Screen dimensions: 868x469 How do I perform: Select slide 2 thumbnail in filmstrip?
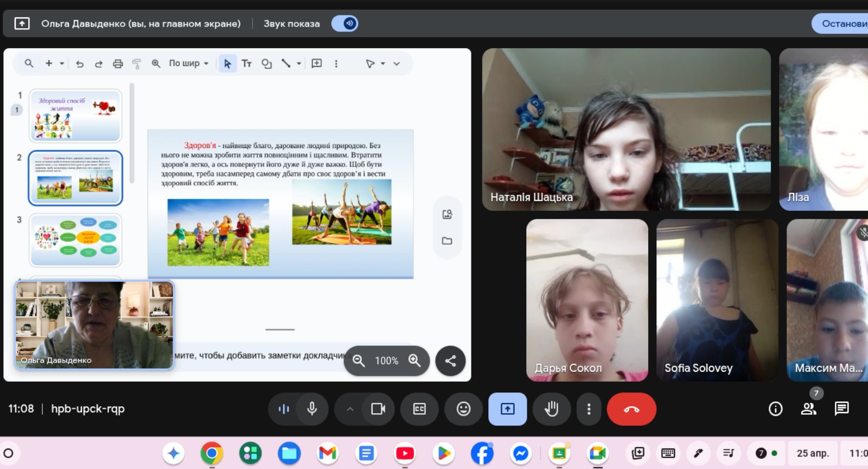coord(75,178)
